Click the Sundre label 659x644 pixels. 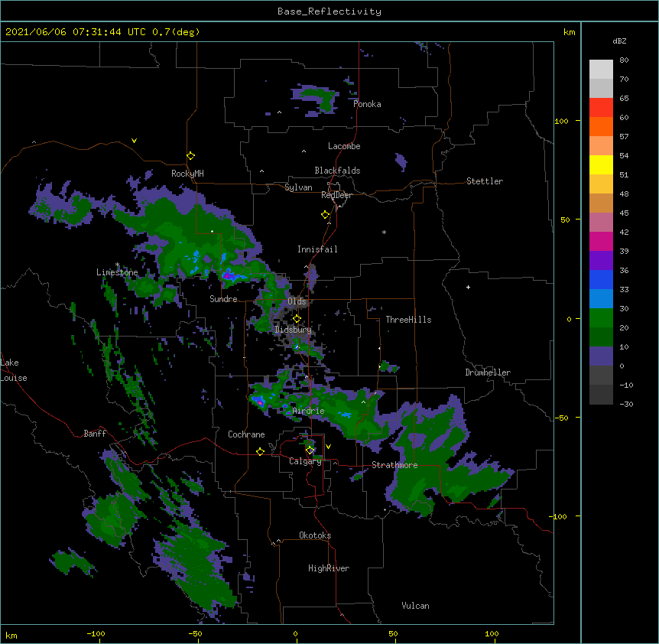coord(223,299)
